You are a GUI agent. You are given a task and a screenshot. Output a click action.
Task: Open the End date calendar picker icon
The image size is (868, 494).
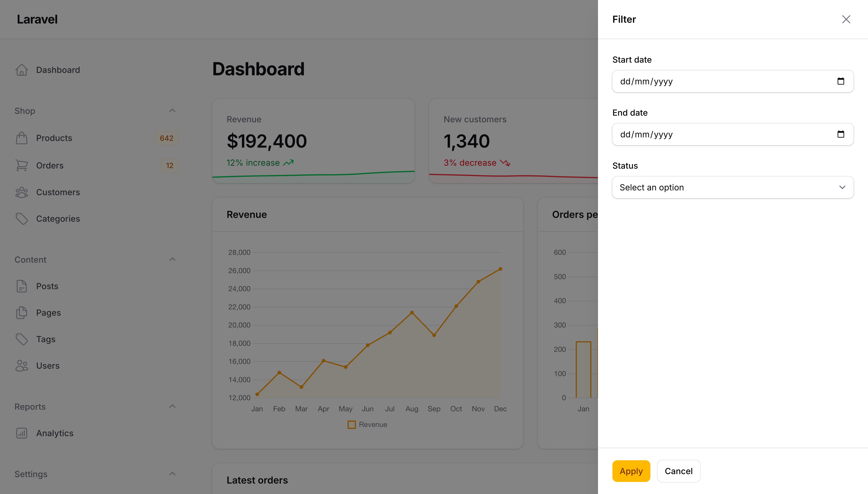click(x=840, y=134)
